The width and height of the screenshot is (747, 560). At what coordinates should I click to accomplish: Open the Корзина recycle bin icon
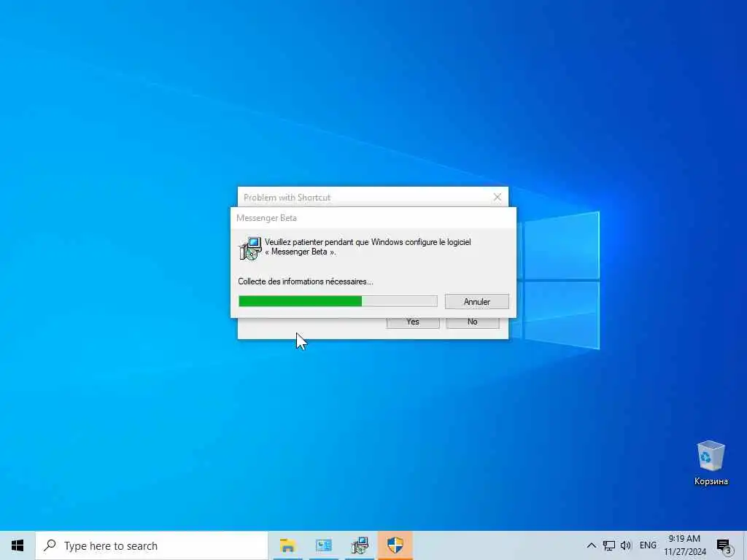pyautogui.click(x=711, y=463)
